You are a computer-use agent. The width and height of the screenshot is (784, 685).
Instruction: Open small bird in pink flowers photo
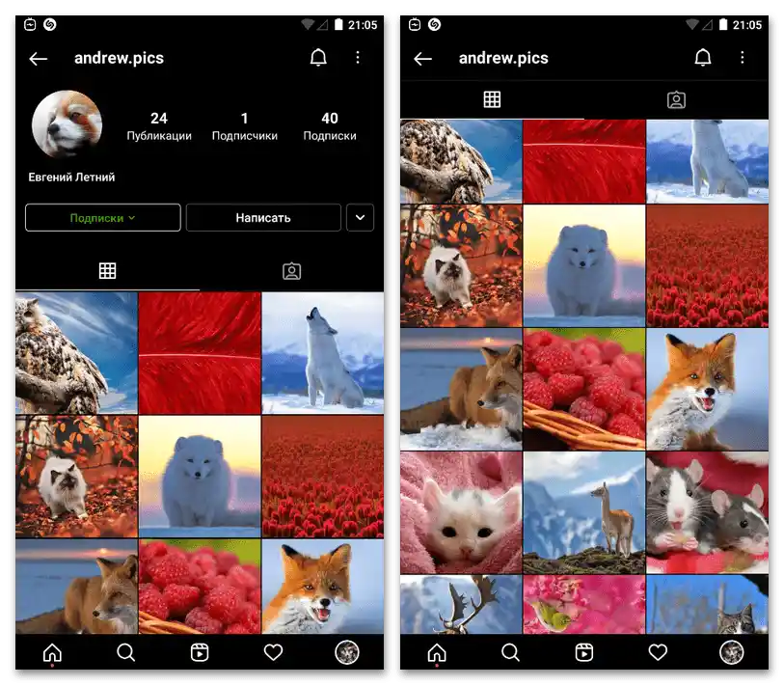tap(584, 605)
